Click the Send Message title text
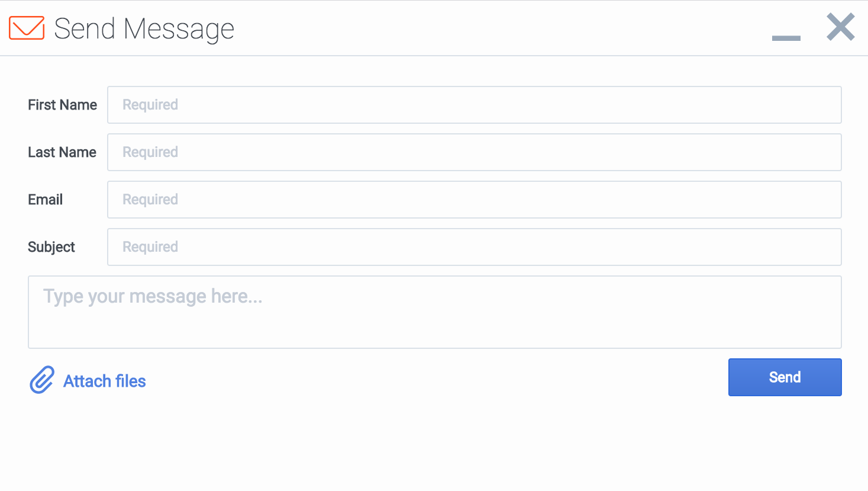This screenshot has height=491, width=868. coord(144,28)
